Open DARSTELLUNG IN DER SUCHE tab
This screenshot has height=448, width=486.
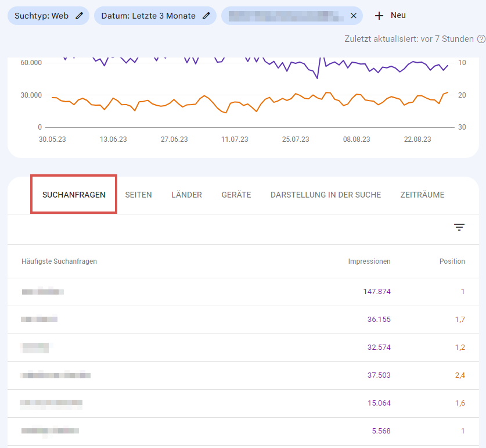tap(325, 195)
